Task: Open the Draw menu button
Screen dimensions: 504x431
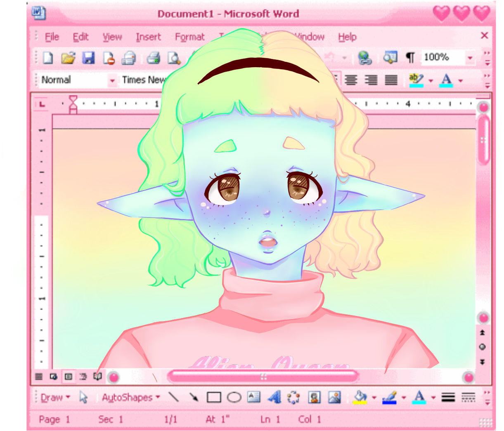Action: click(x=54, y=397)
